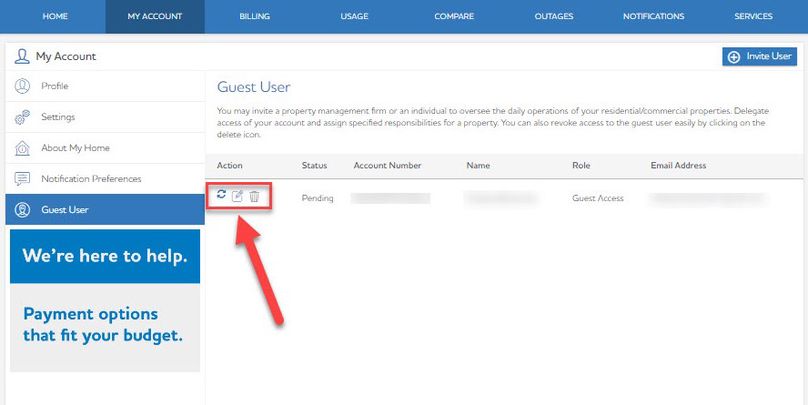Click the Payment options budget banner
Viewport: 808px width, 405px height.
104,324
